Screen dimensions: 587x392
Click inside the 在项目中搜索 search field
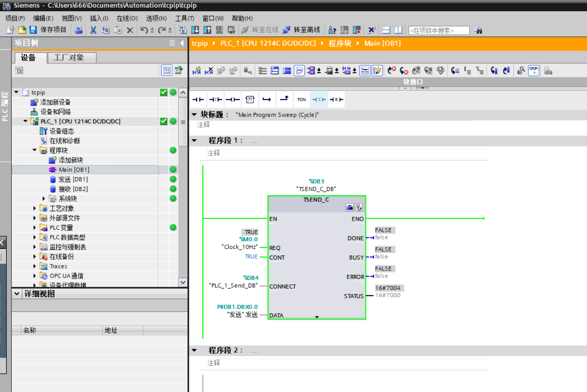[x=439, y=30]
